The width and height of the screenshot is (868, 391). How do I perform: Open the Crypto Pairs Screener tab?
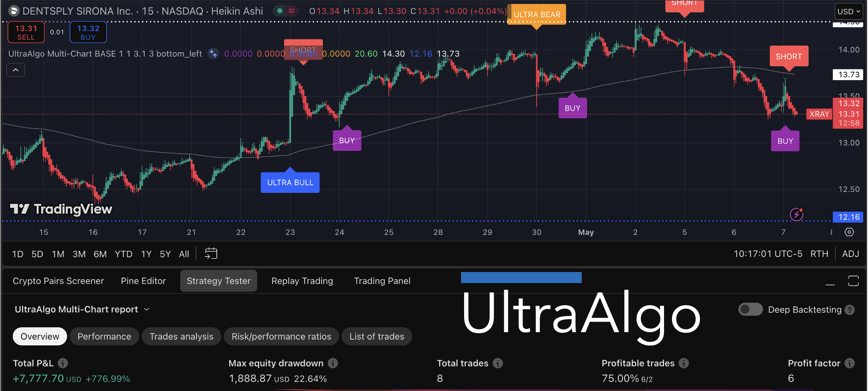(58, 281)
